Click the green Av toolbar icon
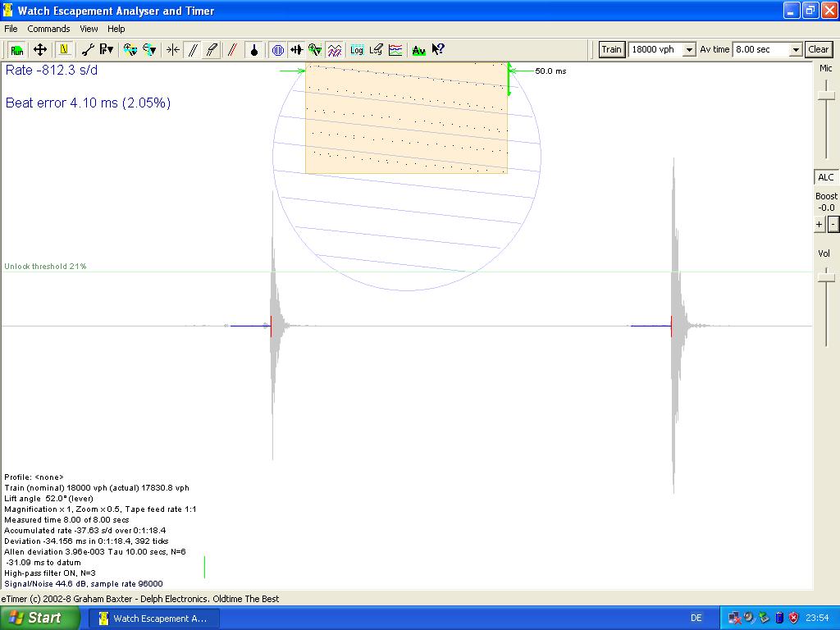The image size is (840, 630). 418,50
